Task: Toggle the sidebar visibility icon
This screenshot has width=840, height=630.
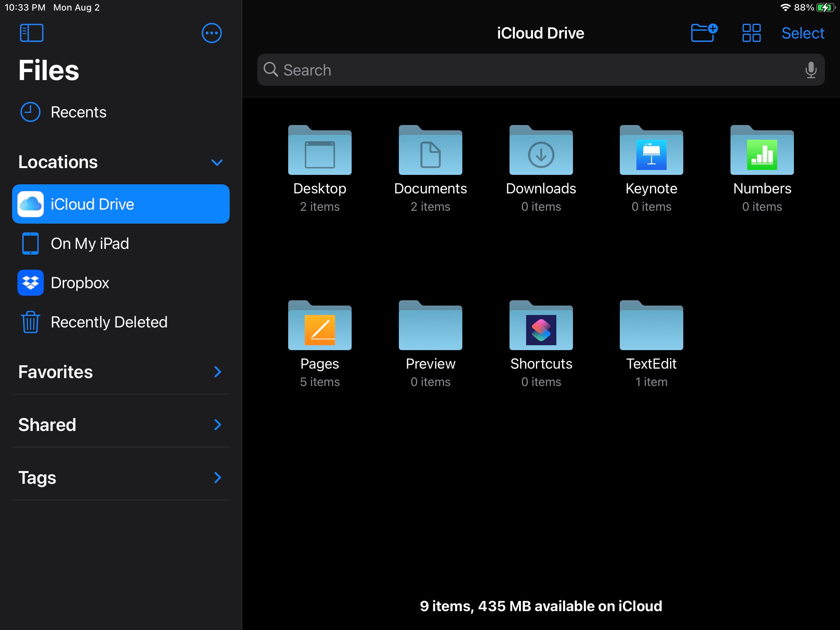Action: (x=31, y=33)
